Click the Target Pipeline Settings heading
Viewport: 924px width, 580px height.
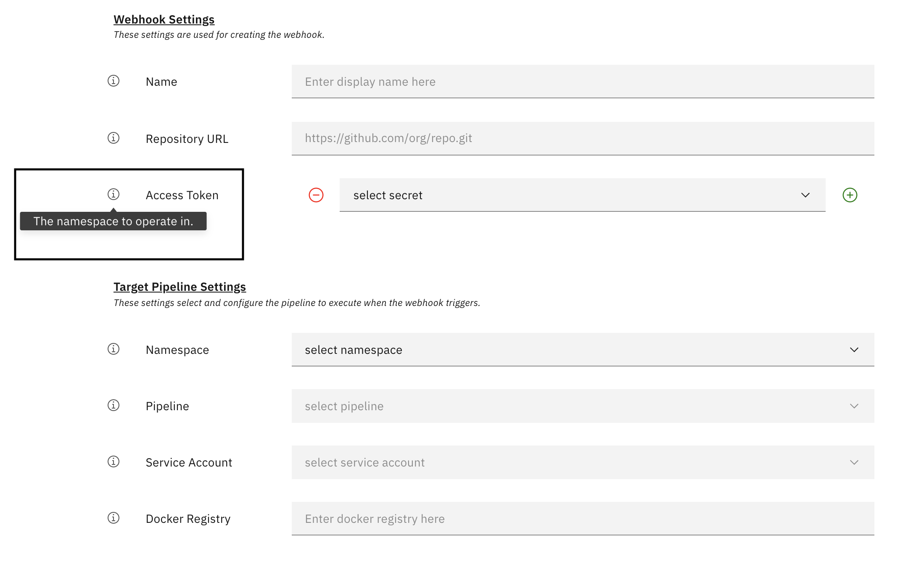(180, 286)
